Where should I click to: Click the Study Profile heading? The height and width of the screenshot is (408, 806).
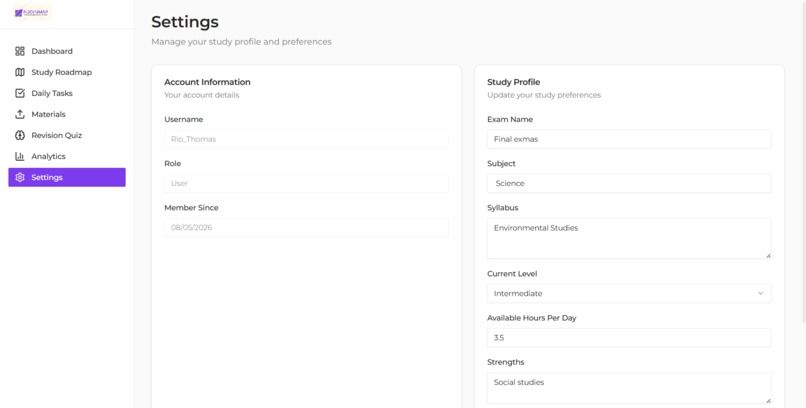(514, 82)
